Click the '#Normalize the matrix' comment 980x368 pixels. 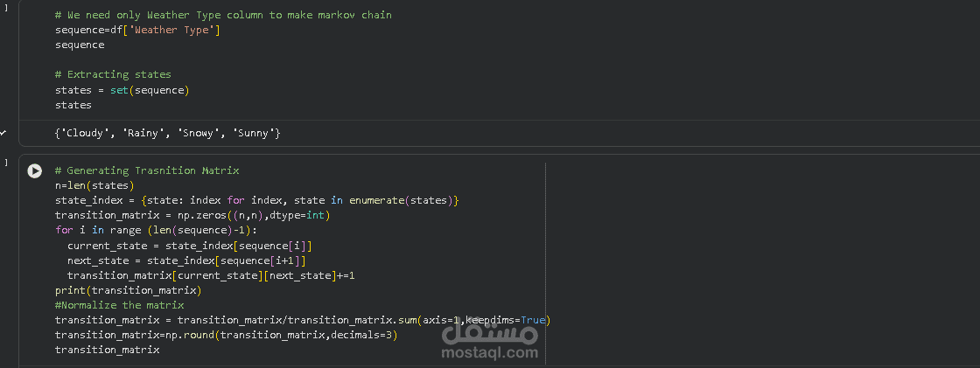pos(119,306)
